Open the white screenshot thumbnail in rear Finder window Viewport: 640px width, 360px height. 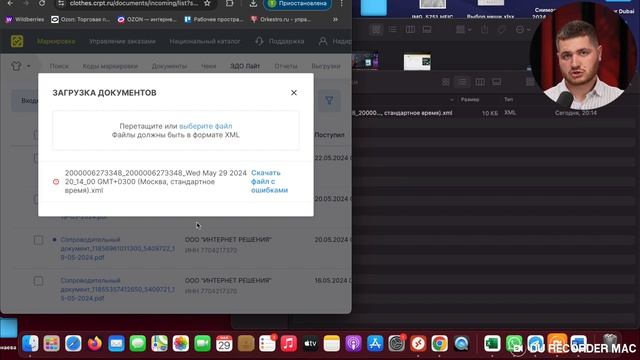coord(417,62)
